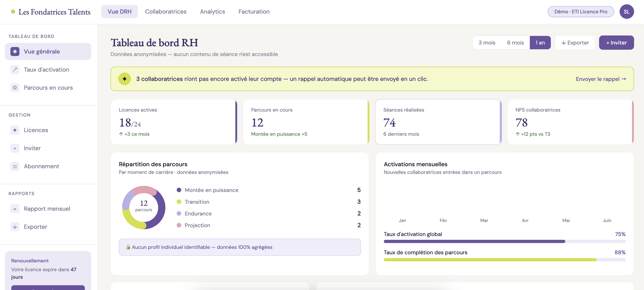644x290 pixels.
Task: Click Envoyer le rappel link
Action: (601, 79)
